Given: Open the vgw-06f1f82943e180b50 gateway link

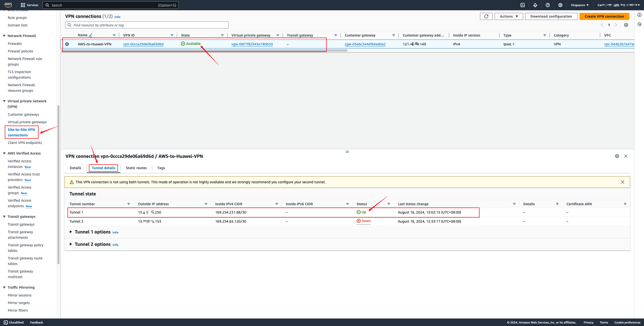Looking at the screenshot, I should tap(252, 44).
